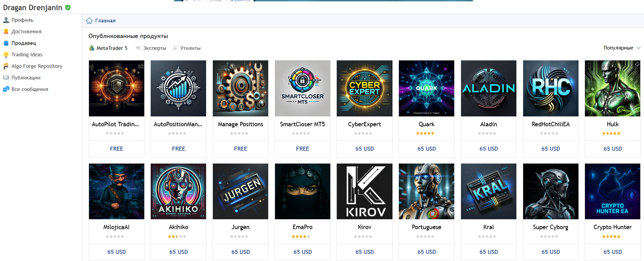The height and width of the screenshot is (261, 644).
Task: Expand the Популярные sort dropdown
Action: point(622,48)
